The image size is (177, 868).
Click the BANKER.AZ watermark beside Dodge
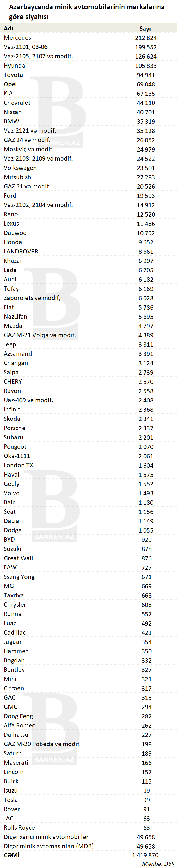54,537
